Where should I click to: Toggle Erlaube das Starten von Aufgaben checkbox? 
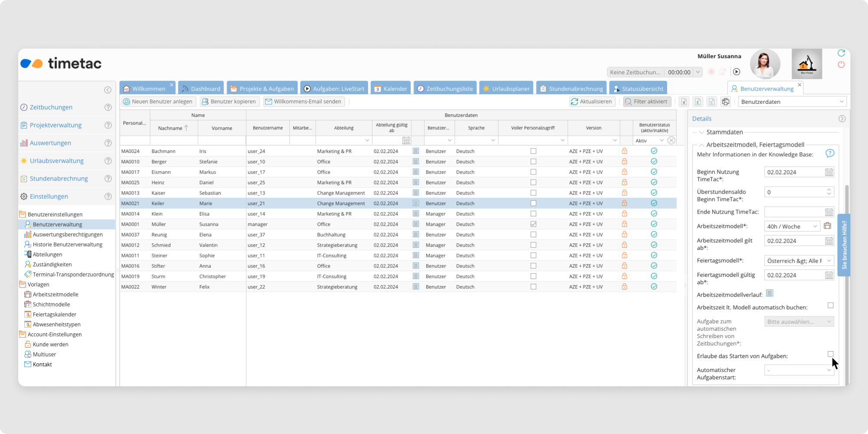[x=830, y=354]
